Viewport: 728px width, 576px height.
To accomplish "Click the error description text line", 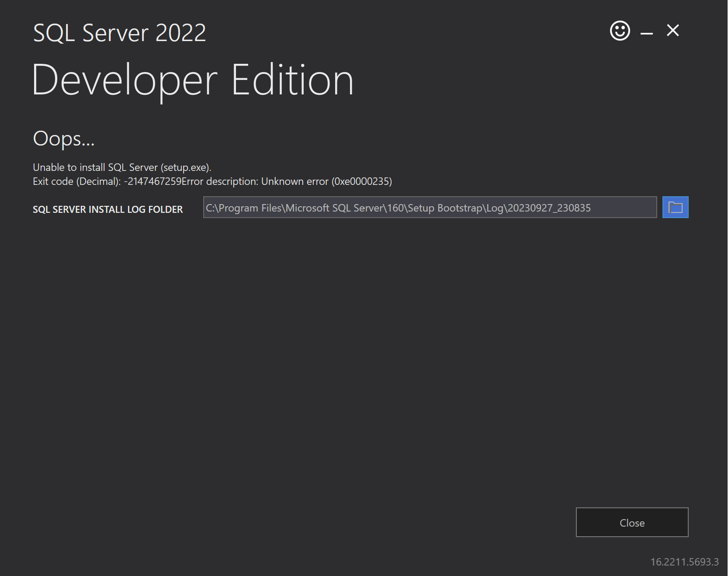I will (x=326, y=181).
